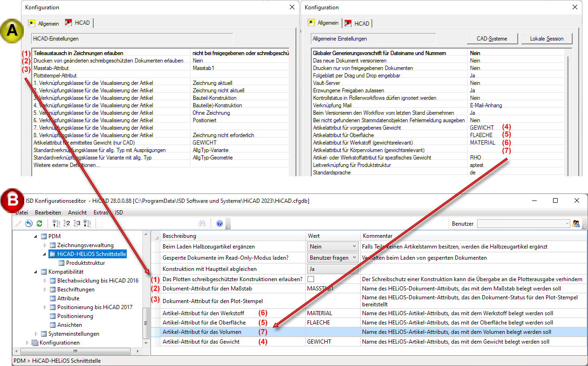Select the HiCAD tab in the left Konfiguration window

coord(78,23)
